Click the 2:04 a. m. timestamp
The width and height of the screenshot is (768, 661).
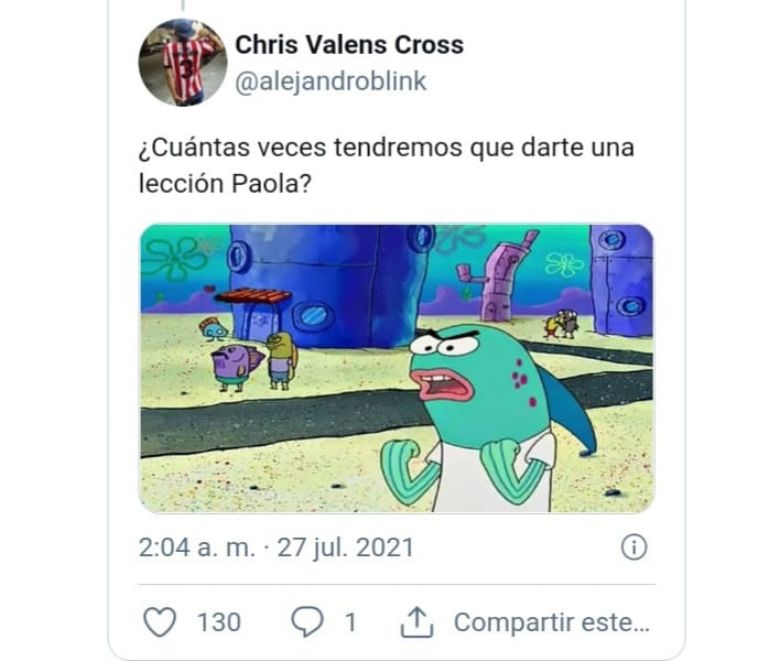point(197,547)
